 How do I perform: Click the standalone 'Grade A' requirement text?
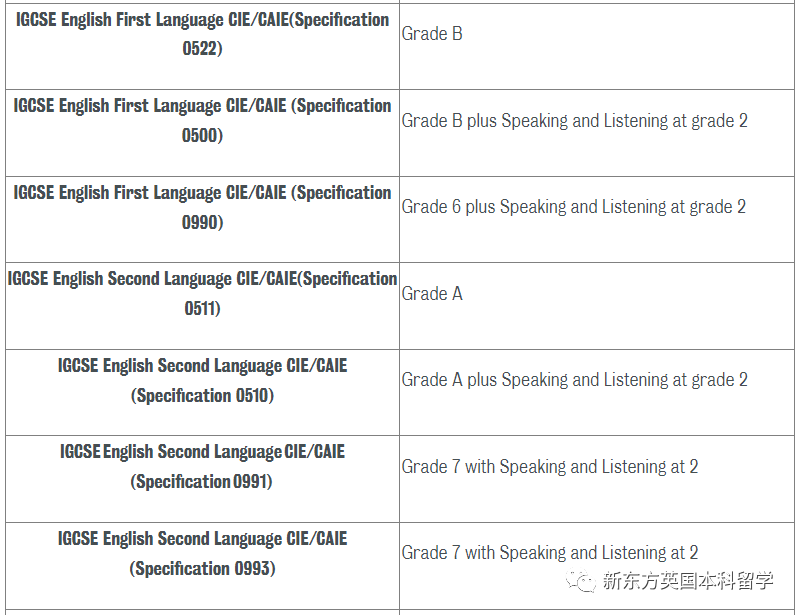point(432,293)
